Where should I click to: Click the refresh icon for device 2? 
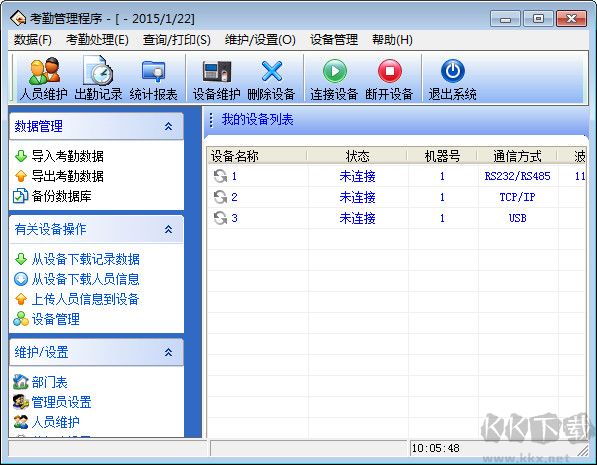pos(220,197)
